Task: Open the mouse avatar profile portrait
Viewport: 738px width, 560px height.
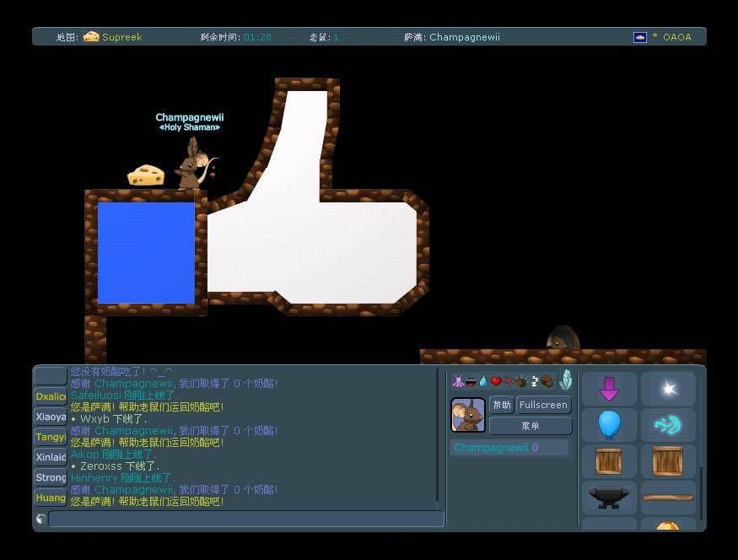Action: coord(468,415)
